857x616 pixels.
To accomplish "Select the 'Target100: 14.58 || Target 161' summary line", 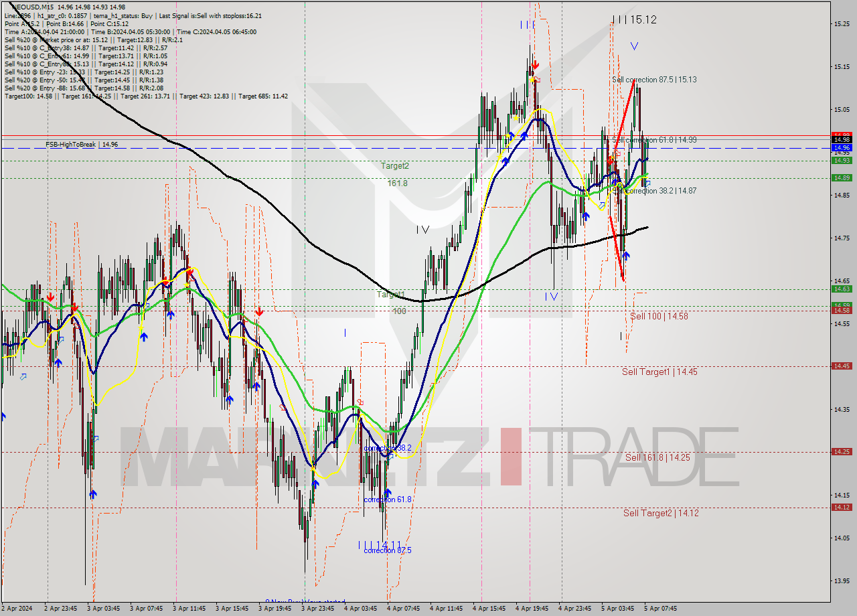I will coord(146,96).
